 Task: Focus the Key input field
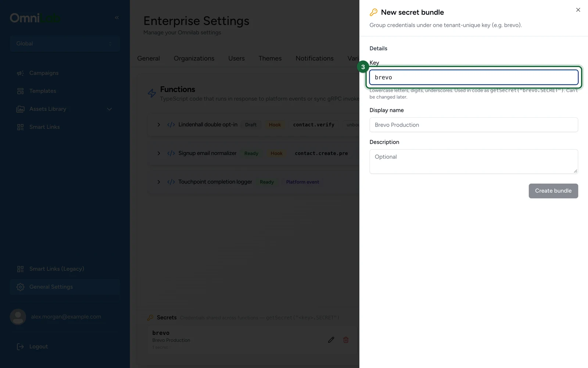[474, 77]
